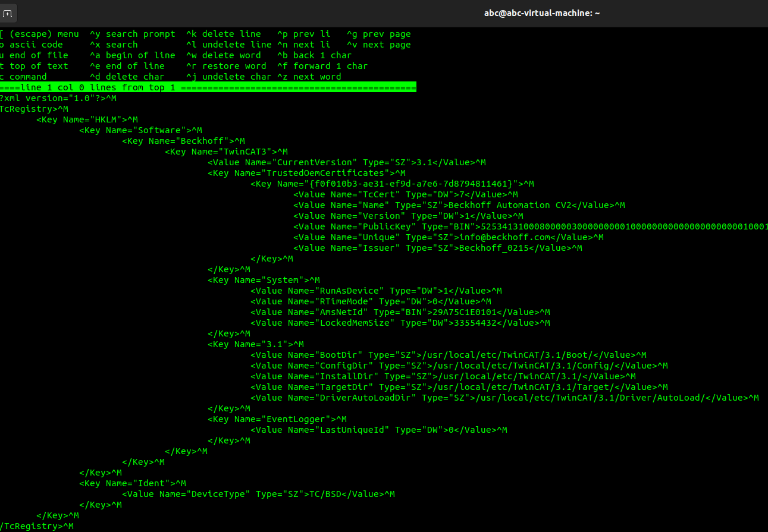Screen dimensions: 768x532
Task: Click the Value Name="TargetDir" line
Action: pyautogui.click(x=459, y=387)
